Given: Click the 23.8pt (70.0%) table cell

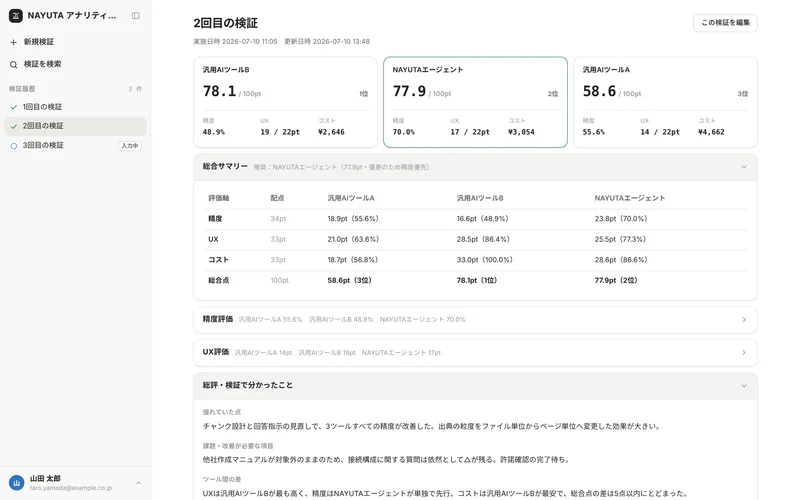Looking at the screenshot, I should (621, 219).
